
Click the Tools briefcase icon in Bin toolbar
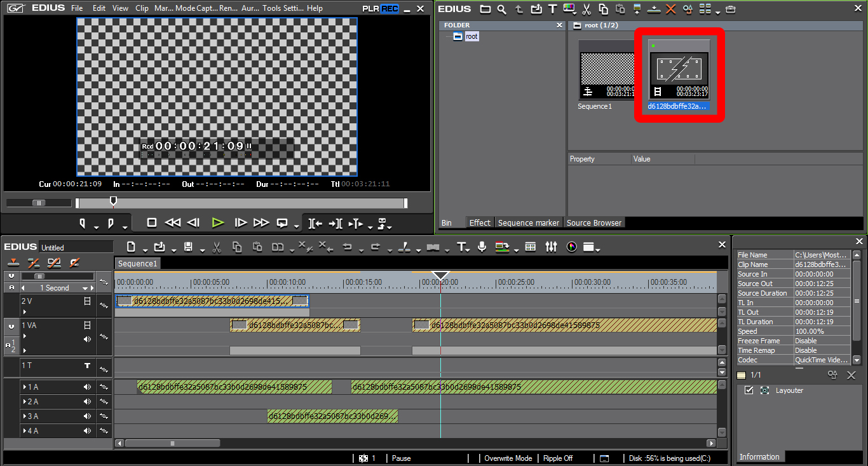click(x=730, y=9)
